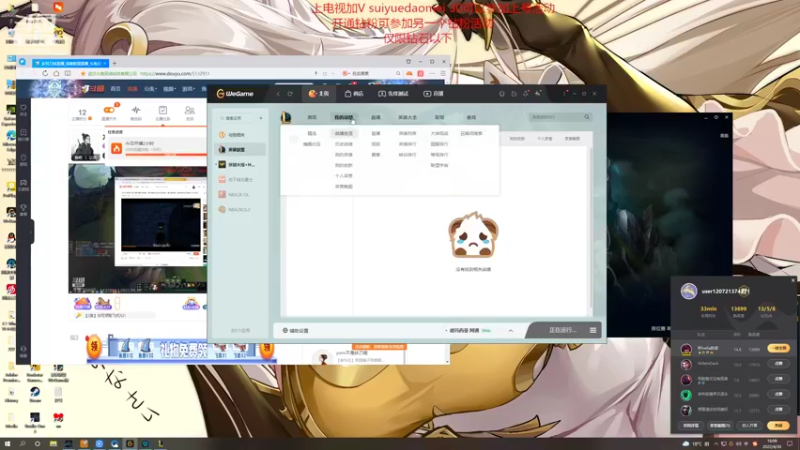The width and height of the screenshot is (800, 450).
Task: Click the two-people icon in Douyu panel
Action: coord(189,110)
